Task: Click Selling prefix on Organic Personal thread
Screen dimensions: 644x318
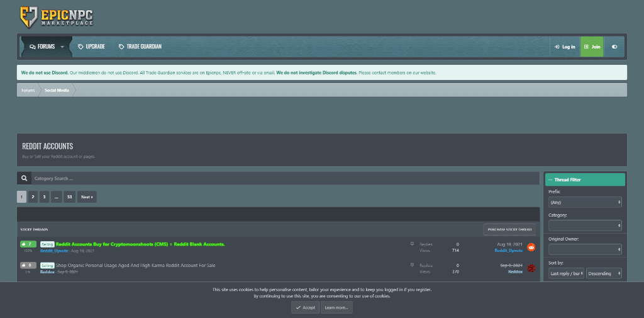Action: click(x=47, y=266)
